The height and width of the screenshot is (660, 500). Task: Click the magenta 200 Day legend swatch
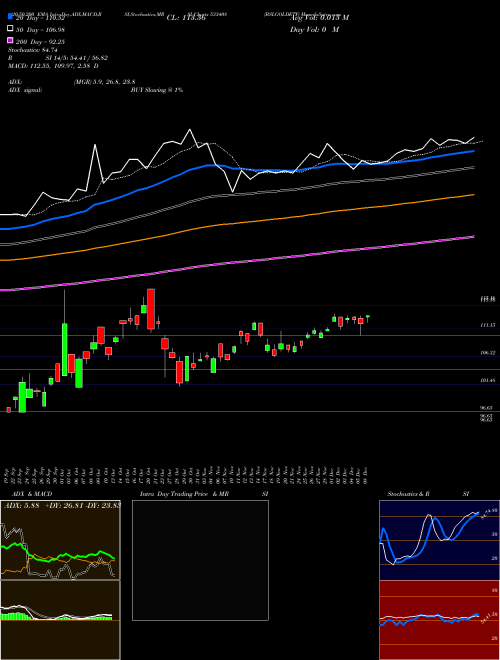(11, 41)
